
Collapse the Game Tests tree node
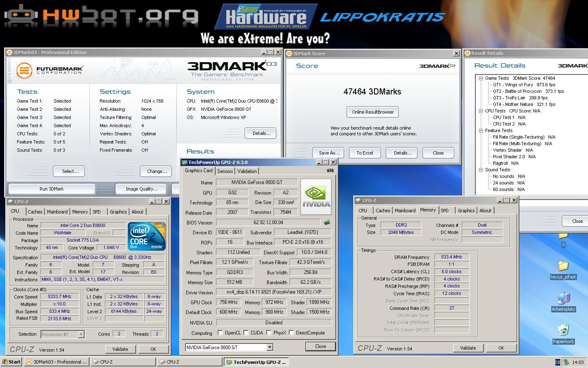point(481,78)
